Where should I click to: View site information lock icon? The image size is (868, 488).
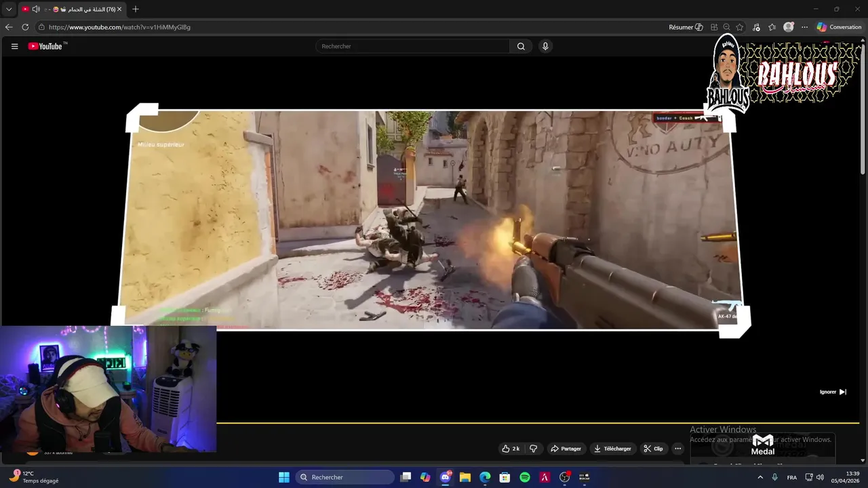point(41,27)
